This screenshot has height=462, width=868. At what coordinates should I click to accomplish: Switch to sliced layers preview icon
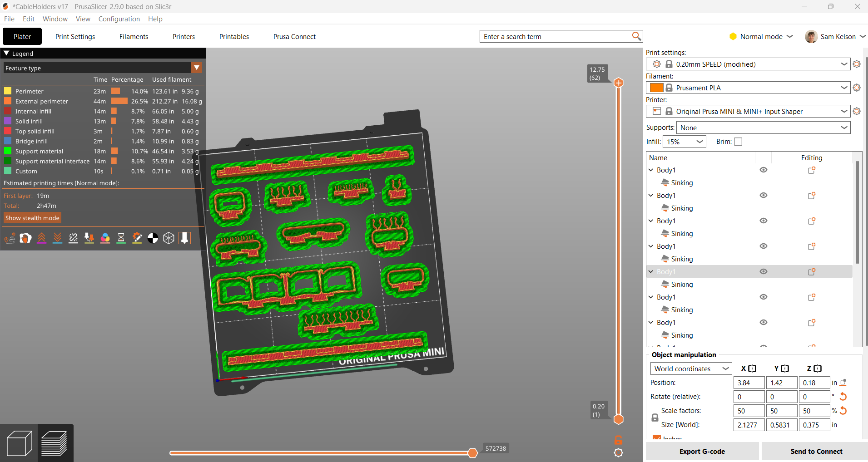pos(55,443)
